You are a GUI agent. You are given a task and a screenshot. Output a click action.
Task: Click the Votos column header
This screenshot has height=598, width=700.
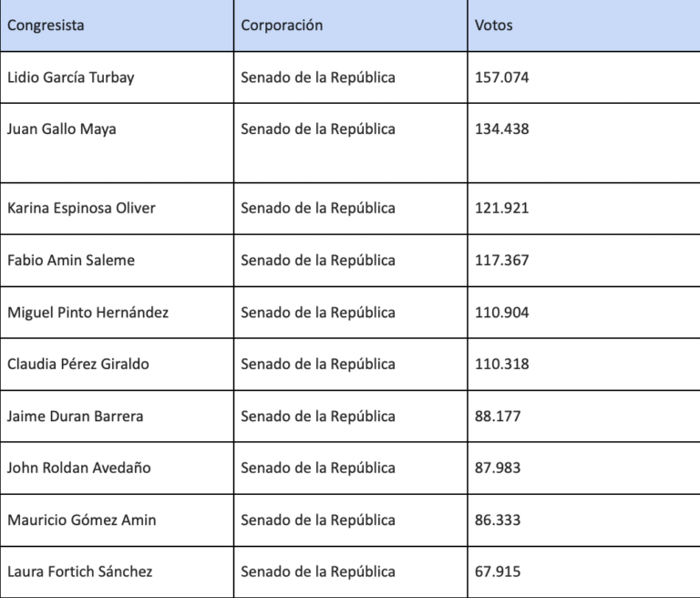tap(493, 26)
